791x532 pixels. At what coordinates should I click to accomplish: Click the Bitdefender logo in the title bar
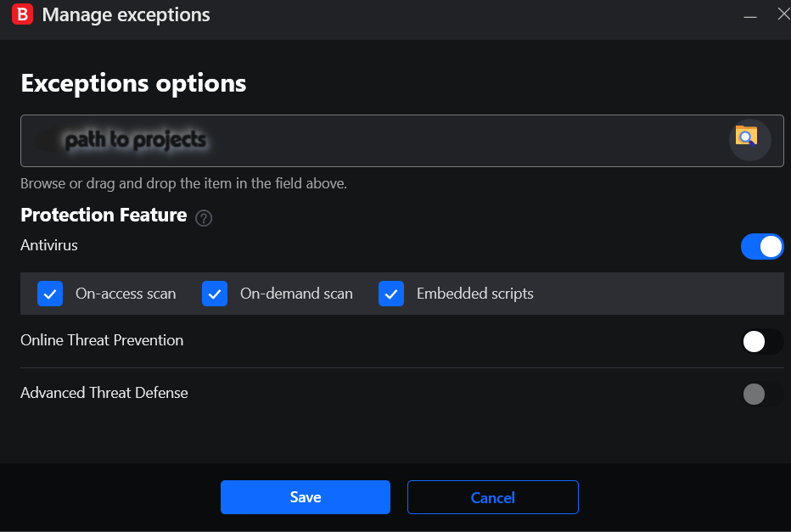pos(21,14)
